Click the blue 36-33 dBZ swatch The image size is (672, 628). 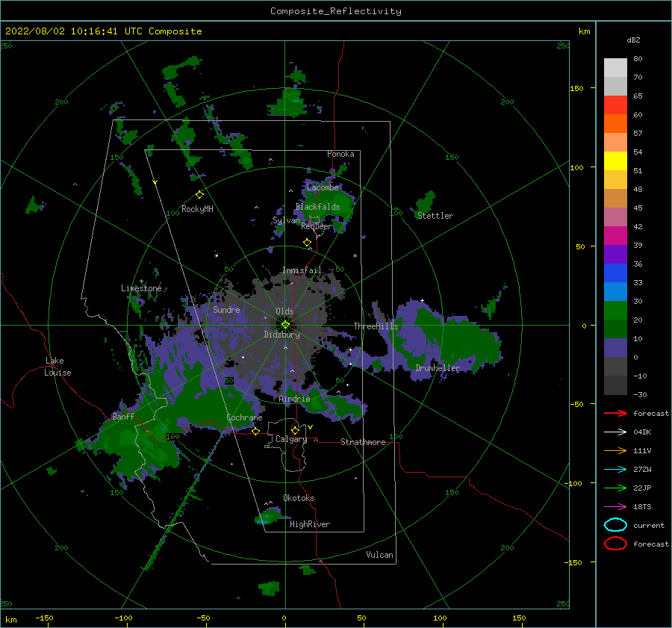pyautogui.click(x=615, y=273)
